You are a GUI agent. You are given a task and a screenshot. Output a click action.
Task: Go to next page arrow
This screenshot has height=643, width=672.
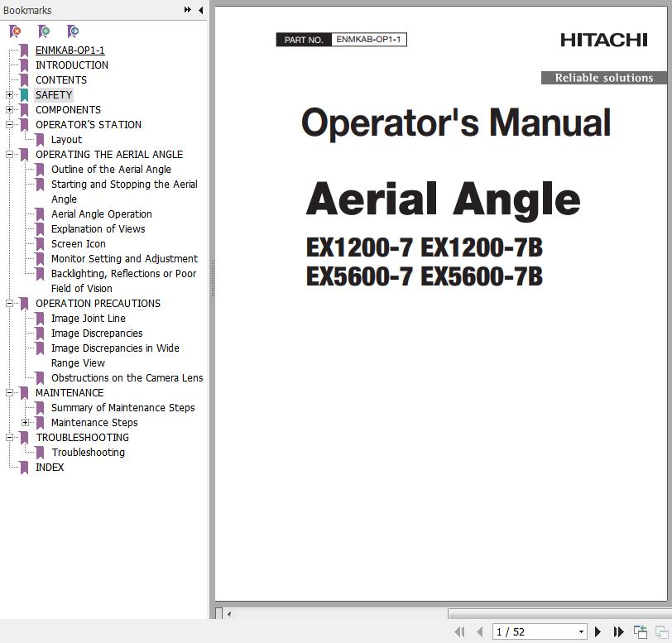pos(598,631)
